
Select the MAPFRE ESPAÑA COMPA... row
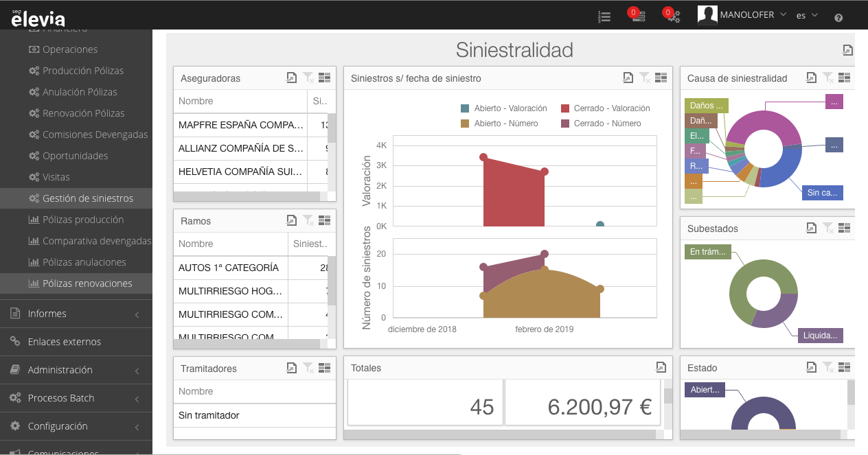[251, 125]
